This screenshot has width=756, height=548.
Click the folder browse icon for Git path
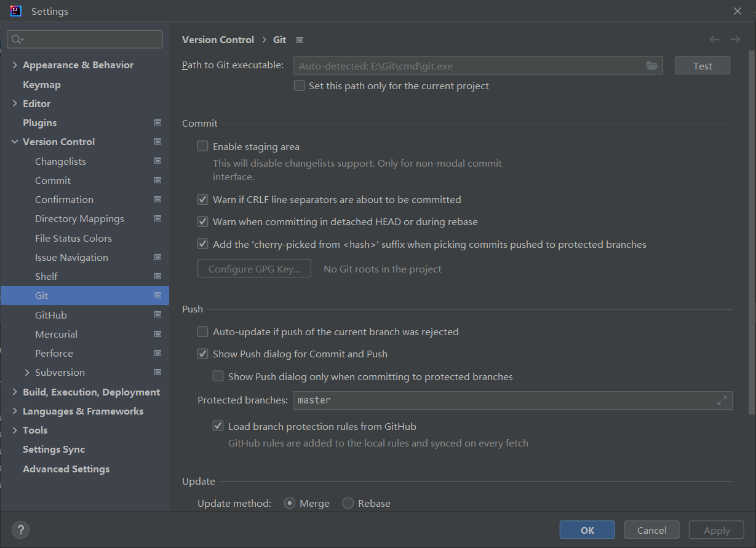(652, 66)
